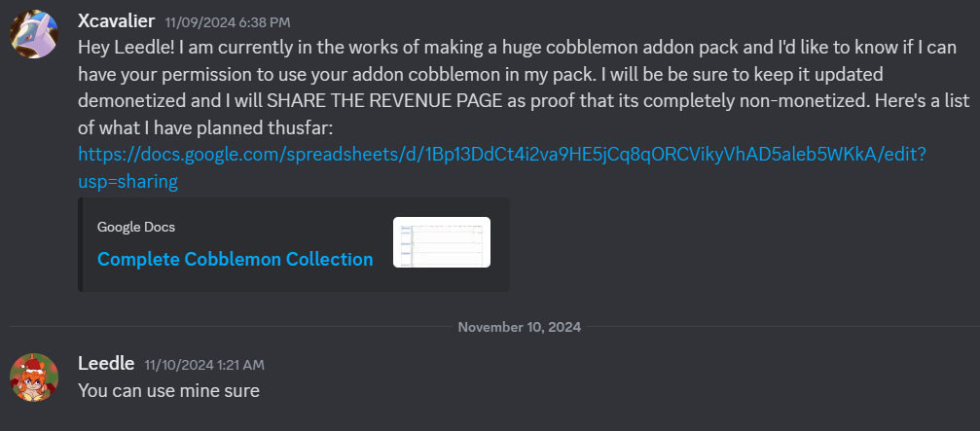Click the November 10, 2024 date divider
The image size is (980, 431).
(519, 327)
